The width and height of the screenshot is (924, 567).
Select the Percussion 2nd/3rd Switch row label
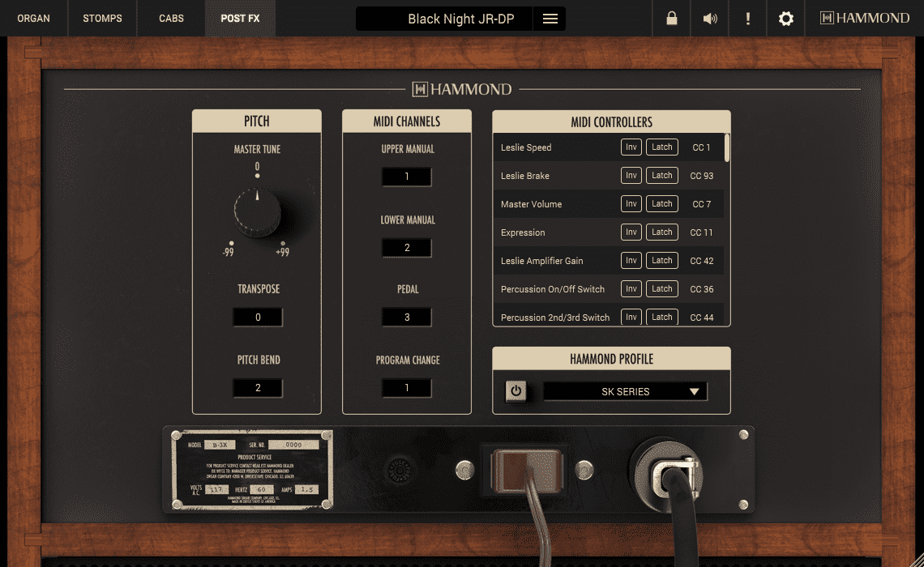pyautogui.click(x=555, y=318)
